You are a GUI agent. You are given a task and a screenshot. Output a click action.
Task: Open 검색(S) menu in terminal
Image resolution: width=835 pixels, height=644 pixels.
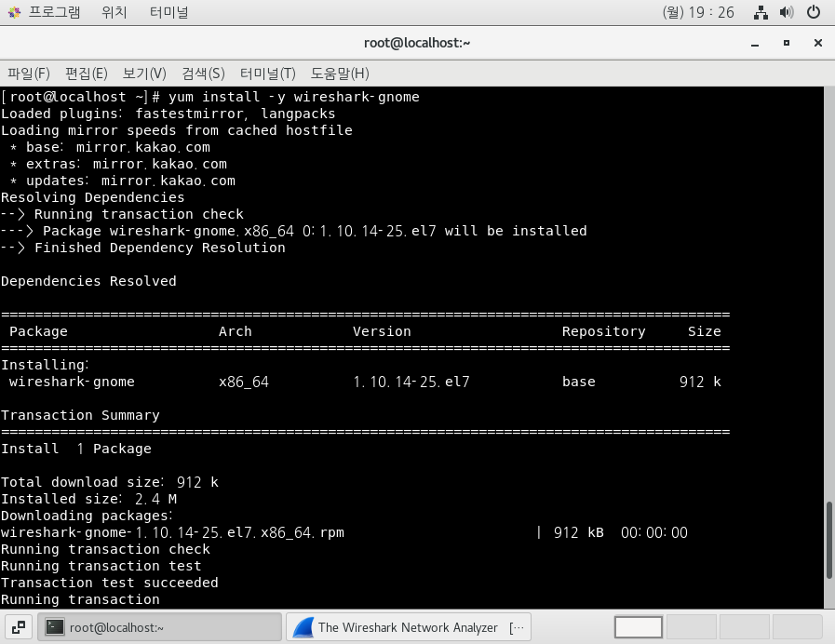point(204,74)
